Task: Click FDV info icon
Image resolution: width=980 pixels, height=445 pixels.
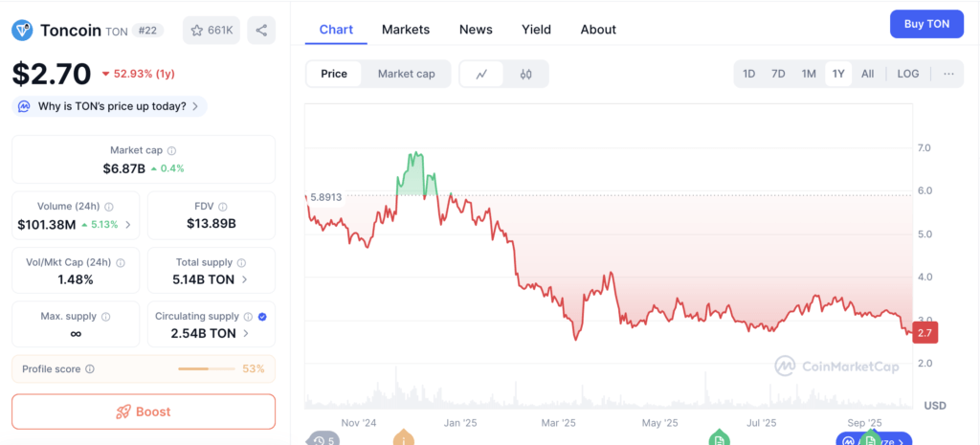Action: pyautogui.click(x=222, y=207)
